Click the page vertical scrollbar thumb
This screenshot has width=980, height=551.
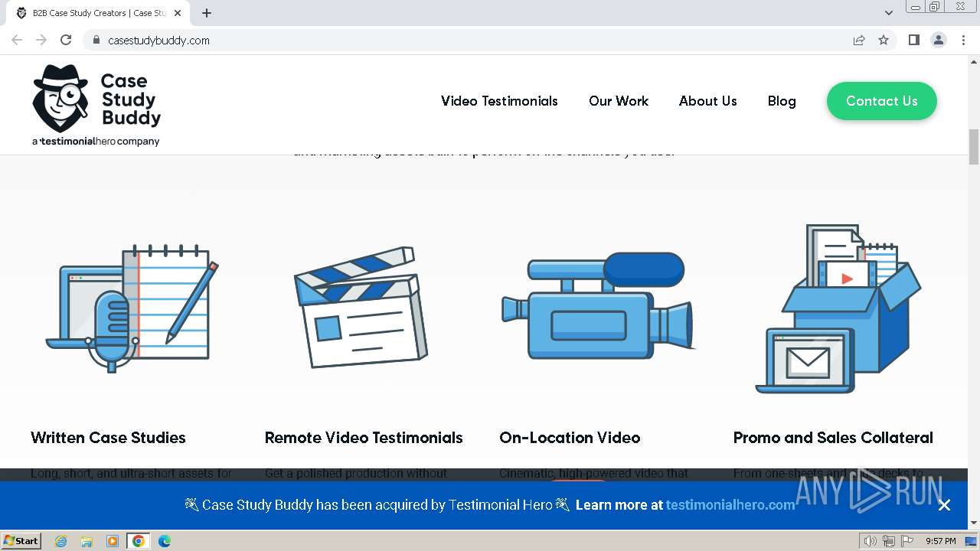point(974,147)
